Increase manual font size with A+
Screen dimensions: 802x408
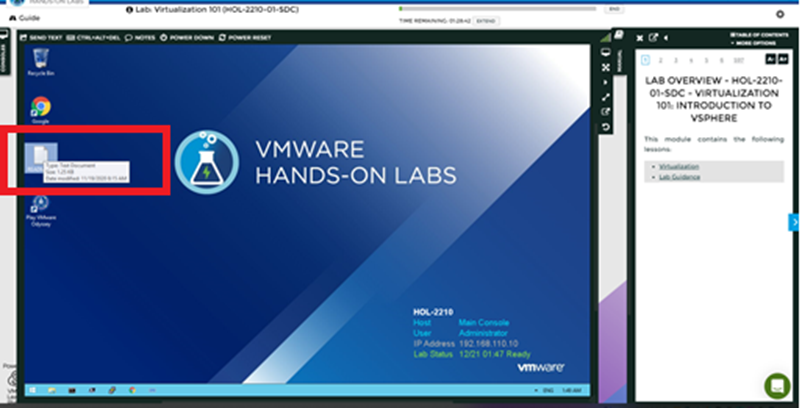[x=783, y=59]
